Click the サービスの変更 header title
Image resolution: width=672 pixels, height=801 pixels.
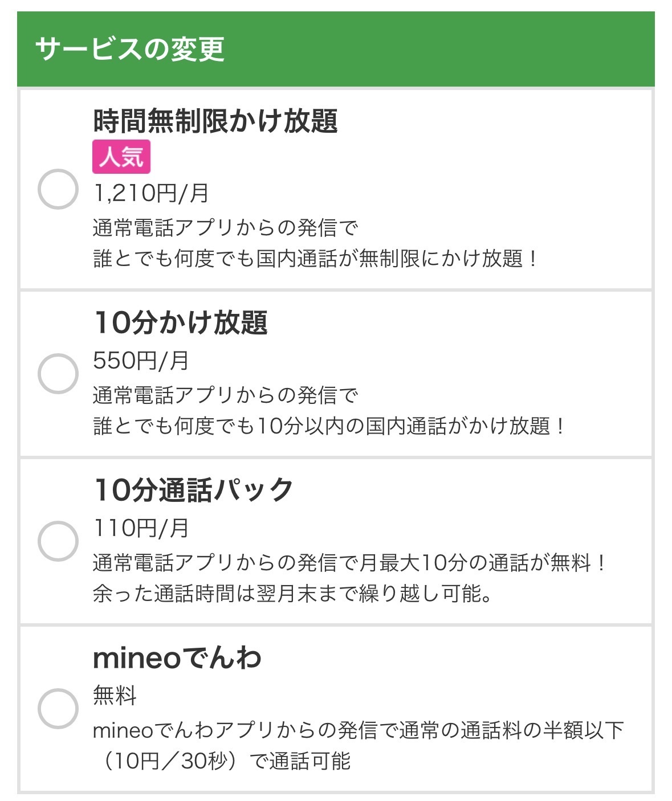click(130, 49)
